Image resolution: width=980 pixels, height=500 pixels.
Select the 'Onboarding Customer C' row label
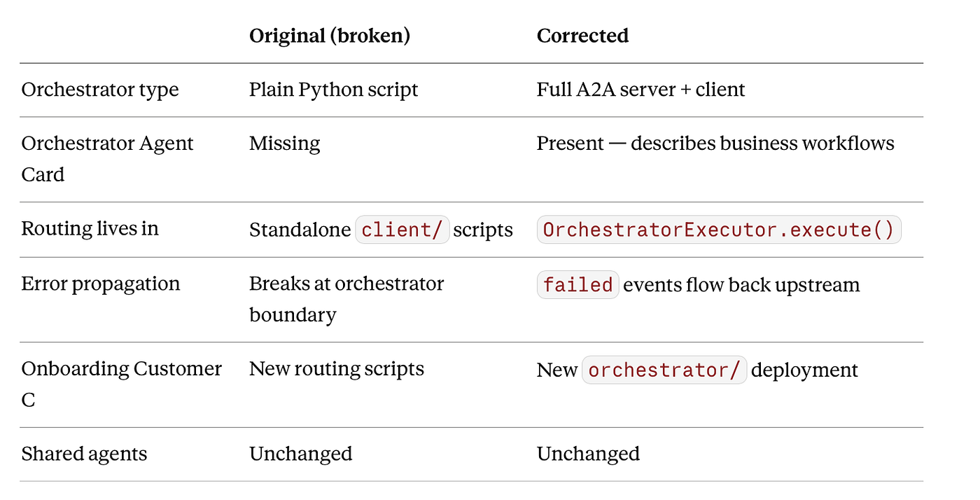click(122, 384)
